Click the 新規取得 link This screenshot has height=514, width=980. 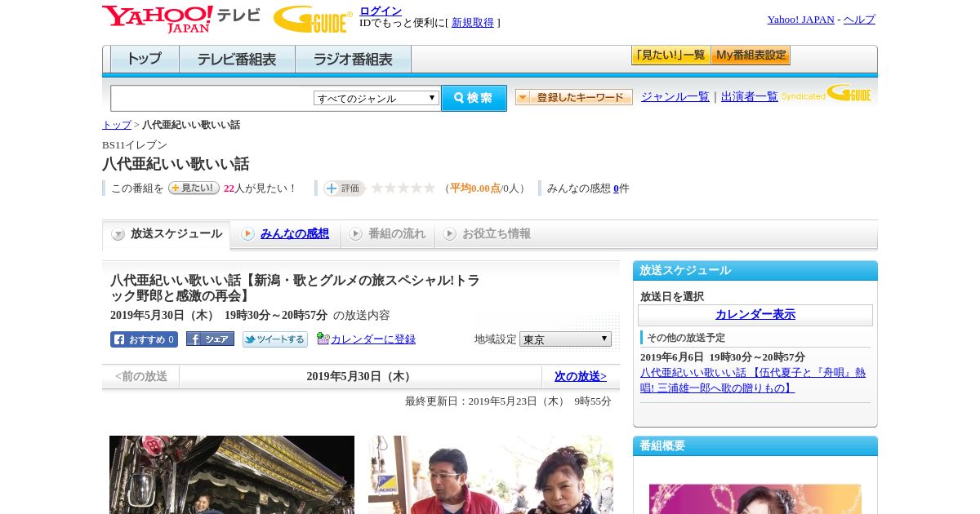coord(473,23)
